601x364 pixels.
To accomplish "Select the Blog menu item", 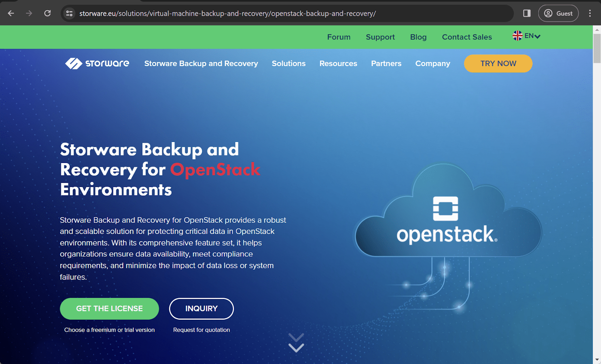I will 418,37.
